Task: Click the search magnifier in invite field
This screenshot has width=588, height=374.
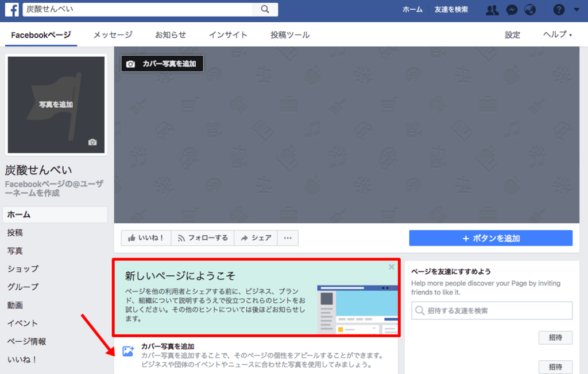Action: tap(420, 311)
